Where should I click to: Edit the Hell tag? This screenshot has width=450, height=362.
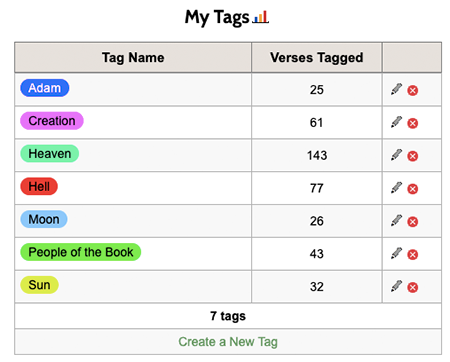[396, 188]
